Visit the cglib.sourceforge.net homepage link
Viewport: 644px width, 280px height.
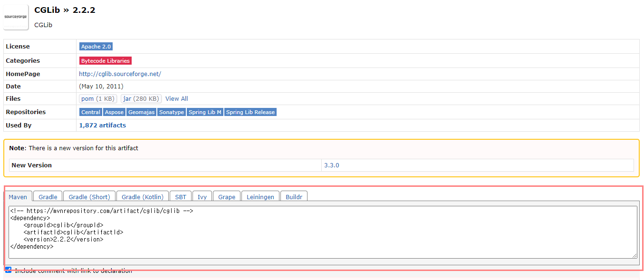coord(120,74)
